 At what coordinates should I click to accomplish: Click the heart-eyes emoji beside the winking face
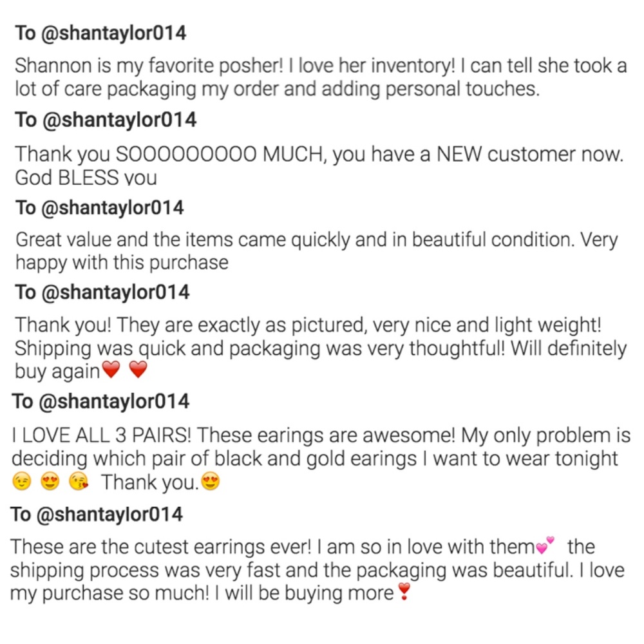[x=50, y=482]
